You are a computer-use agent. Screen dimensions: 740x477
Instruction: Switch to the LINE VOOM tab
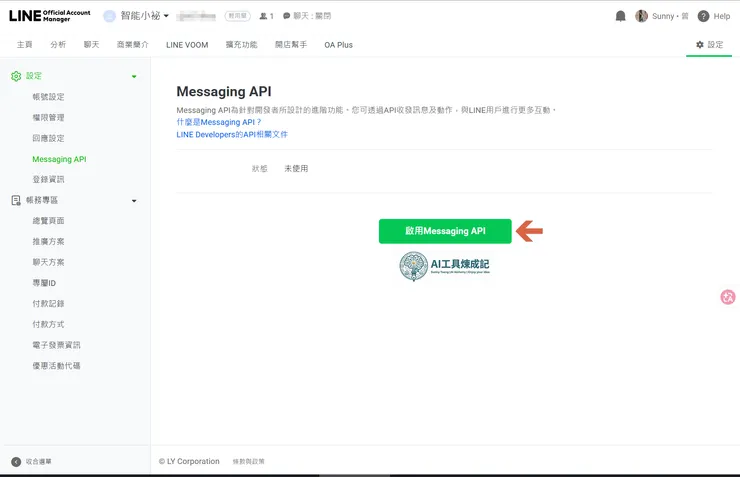pos(187,45)
